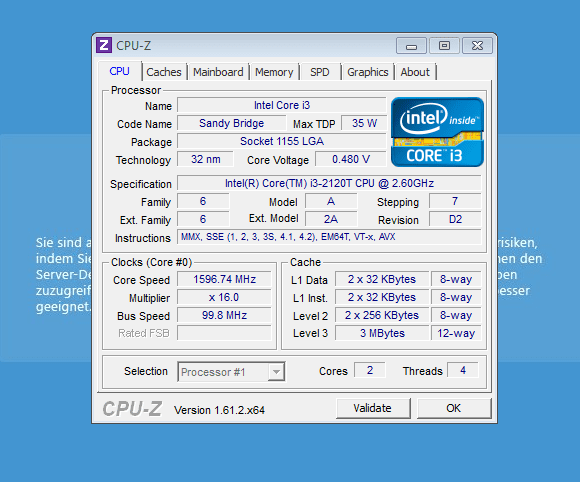The width and height of the screenshot is (580, 482).
Task: Click the Instructions field MMX, SSE
Action: (x=329, y=237)
